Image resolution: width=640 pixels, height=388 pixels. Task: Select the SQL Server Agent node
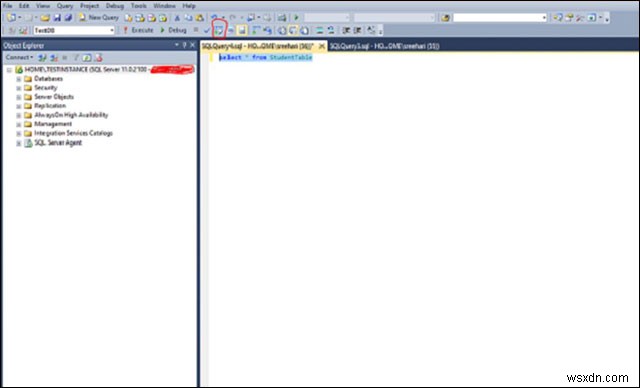(x=58, y=143)
